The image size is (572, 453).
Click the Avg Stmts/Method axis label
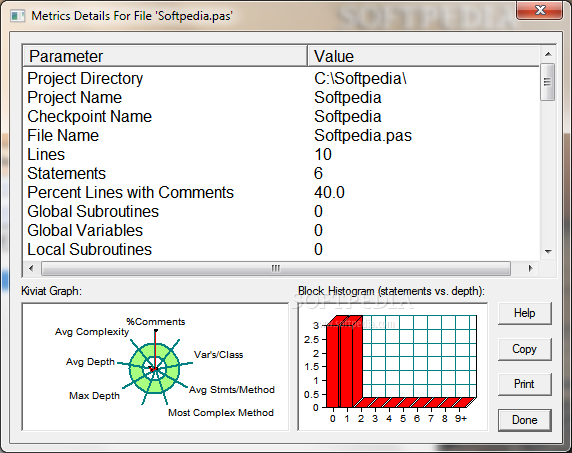click(232, 390)
